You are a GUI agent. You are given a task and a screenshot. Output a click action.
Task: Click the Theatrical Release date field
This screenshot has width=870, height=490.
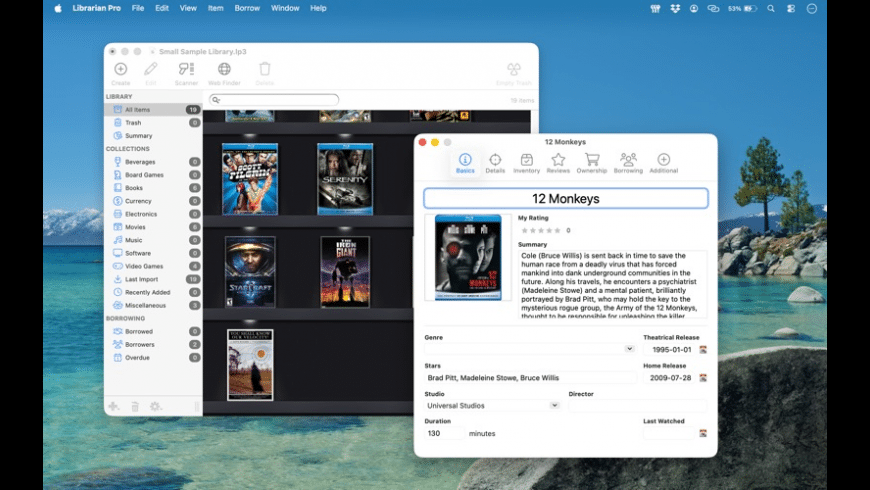[670, 350]
